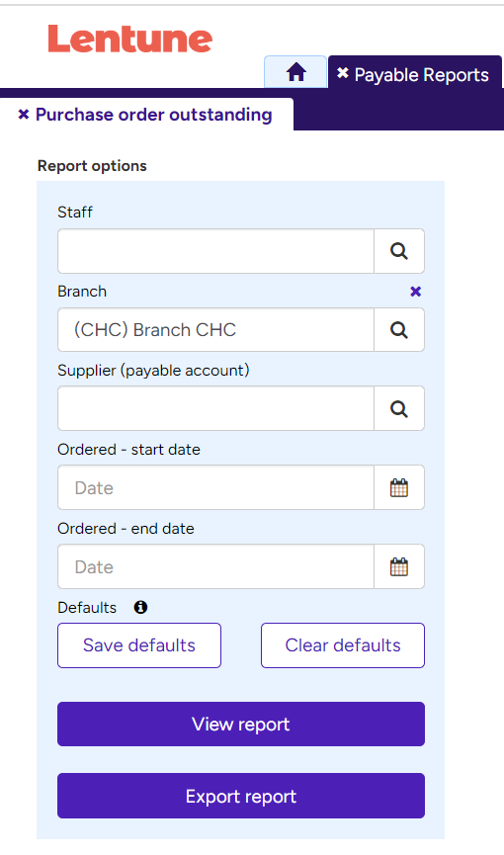This screenshot has height=855, width=504.
Task: Run View report
Action: 241,725
